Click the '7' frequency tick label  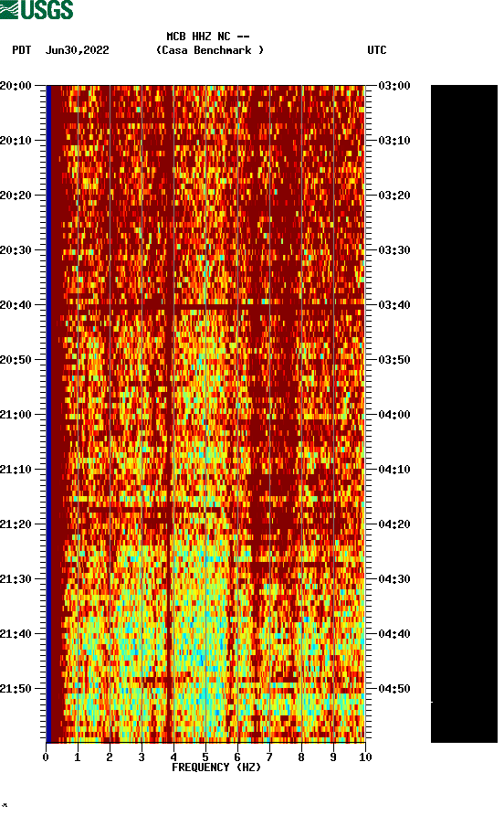tap(269, 757)
